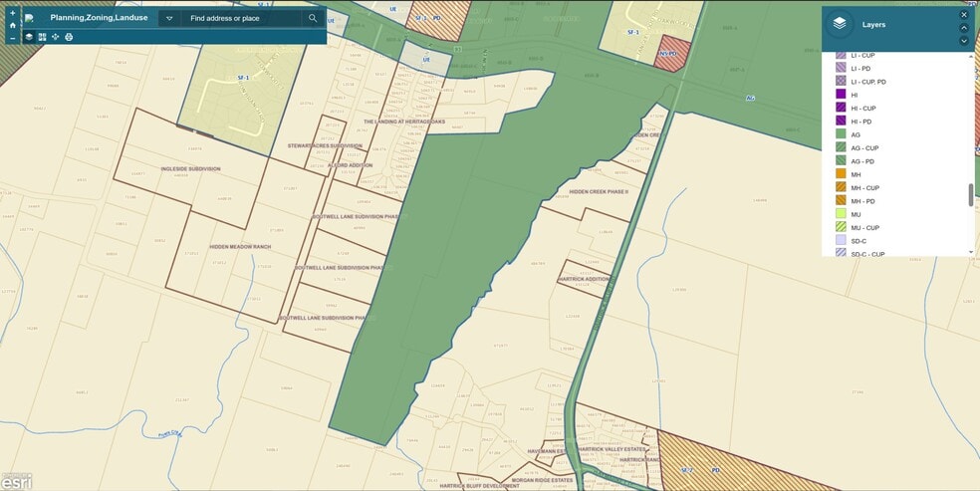
Task: Open the Print tool
Action: pyautogui.click(x=69, y=37)
